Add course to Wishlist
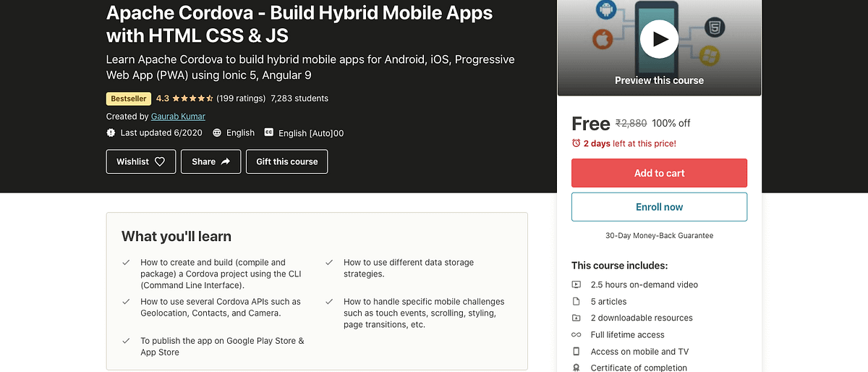This screenshot has height=372, width=868. point(141,161)
